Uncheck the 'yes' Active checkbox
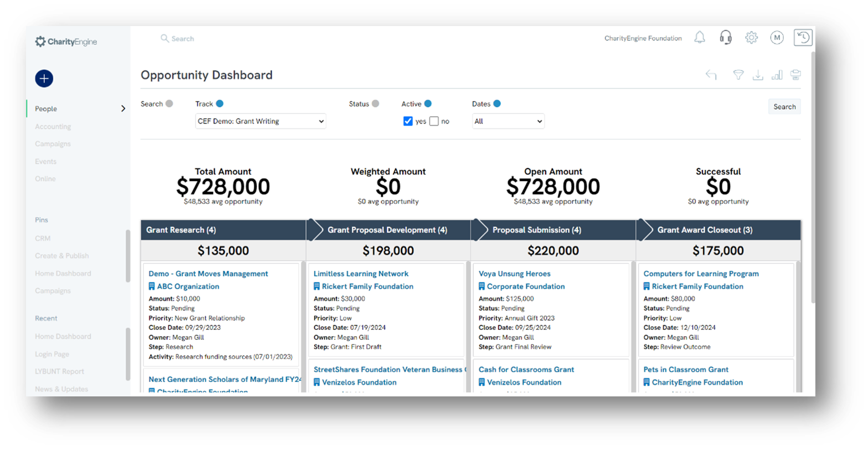Image resolution: width=868 pixels, height=449 pixels. click(x=408, y=121)
